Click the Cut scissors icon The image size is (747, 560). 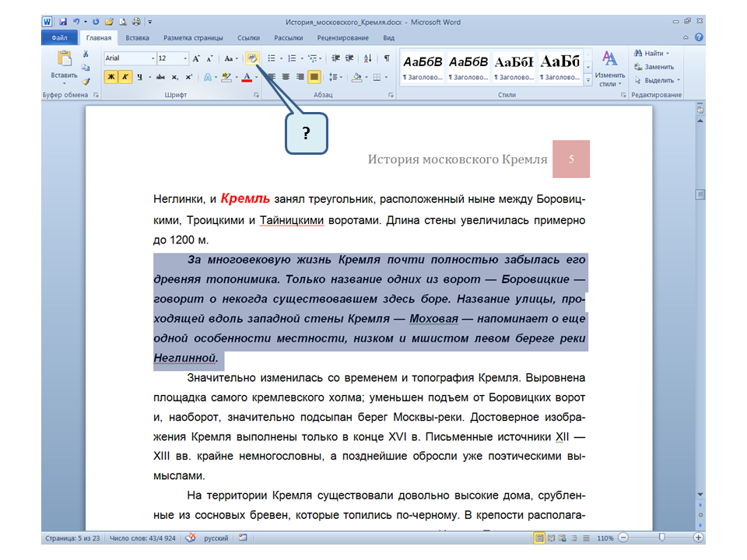[86, 54]
